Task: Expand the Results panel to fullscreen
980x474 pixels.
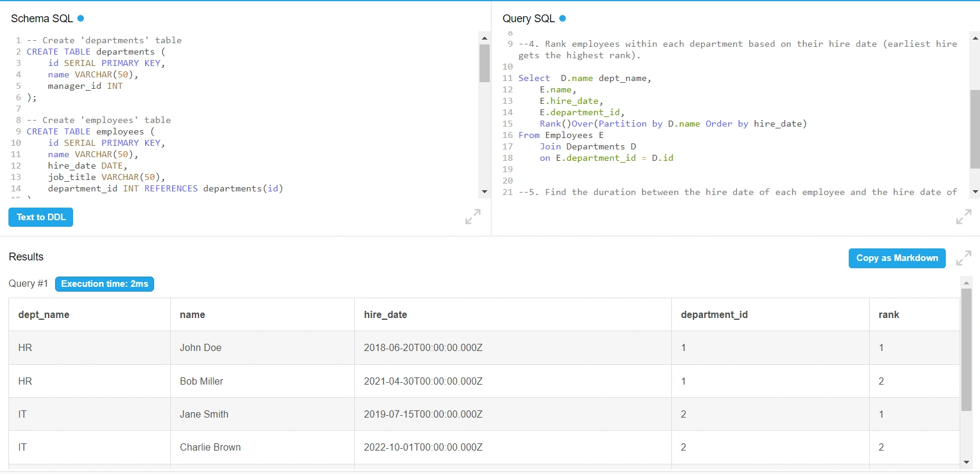Action: click(963, 258)
